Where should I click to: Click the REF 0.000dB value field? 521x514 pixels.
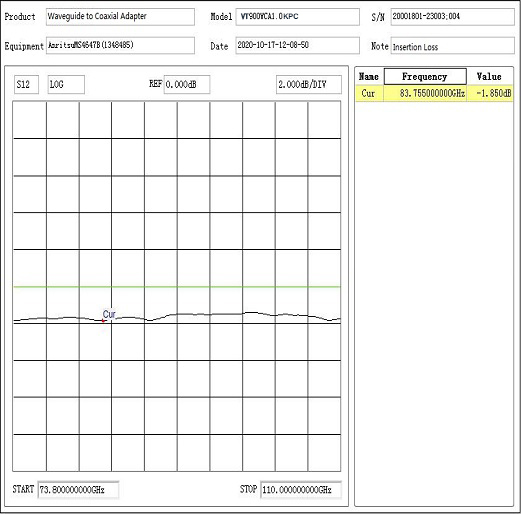tap(187, 85)
